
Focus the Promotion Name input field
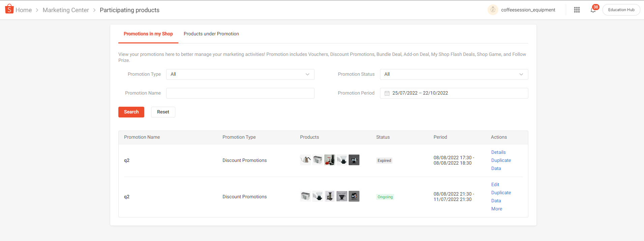tap(240, 93)
